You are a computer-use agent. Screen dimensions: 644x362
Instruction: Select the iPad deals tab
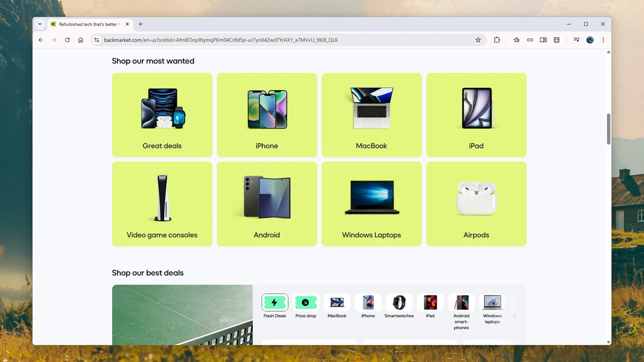pos(430,306)
